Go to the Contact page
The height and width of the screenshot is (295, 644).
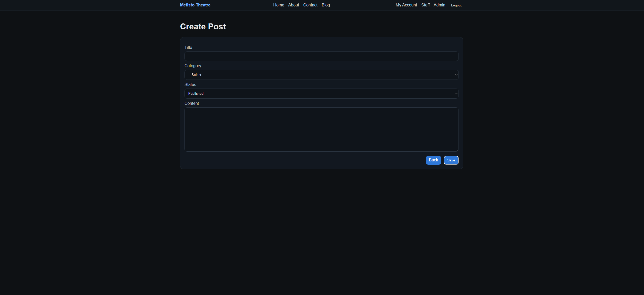310,5
